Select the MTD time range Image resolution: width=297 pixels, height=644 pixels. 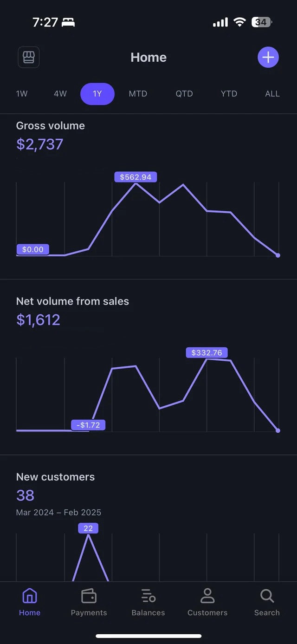click(138, 94)
